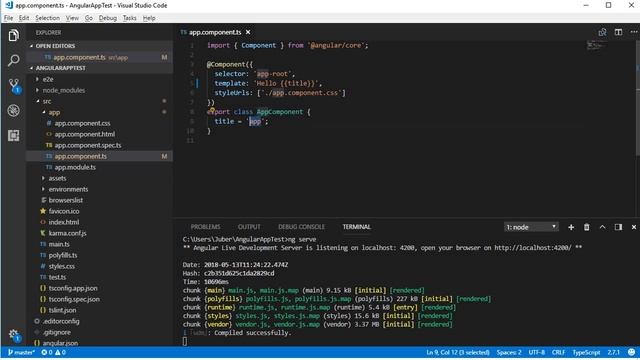Close the app.component.ts editor tab
This screenshot has height=360, width=640.
click(248, 32)
